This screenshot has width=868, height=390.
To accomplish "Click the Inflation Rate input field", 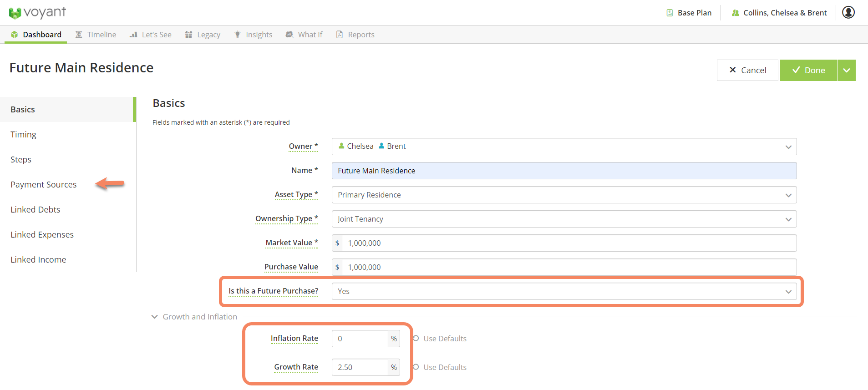I will [360, 339].
